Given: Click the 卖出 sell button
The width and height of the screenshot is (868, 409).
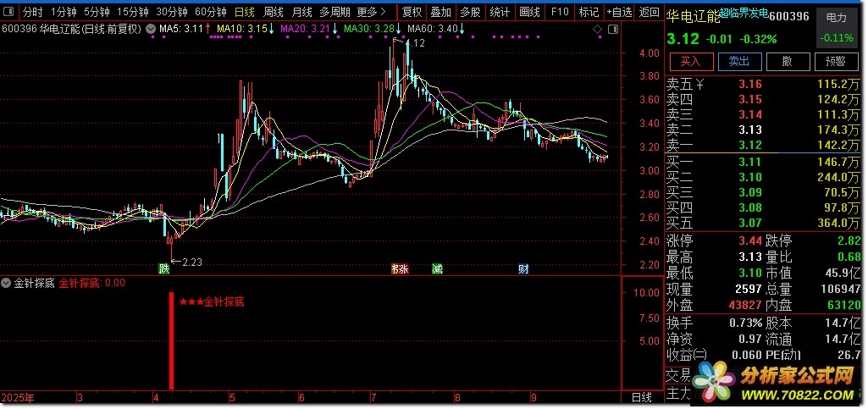Looking at the screenshot, I should point(739,62).
